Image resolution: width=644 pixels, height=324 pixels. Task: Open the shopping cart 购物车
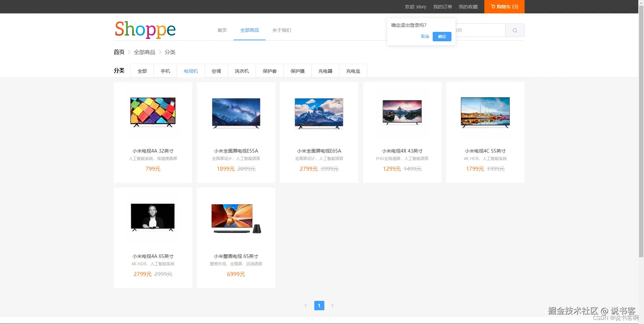point(504,6)
